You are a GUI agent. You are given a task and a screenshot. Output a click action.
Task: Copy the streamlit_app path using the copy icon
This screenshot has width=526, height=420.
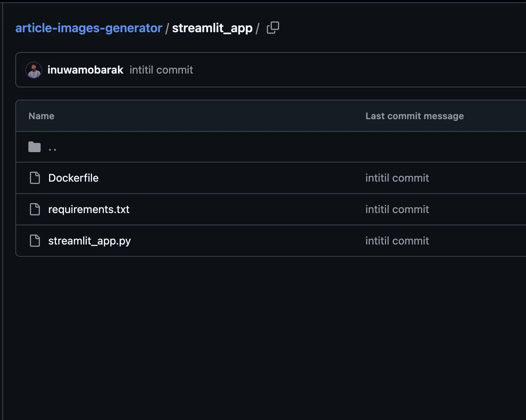click(x=273, y=28)
